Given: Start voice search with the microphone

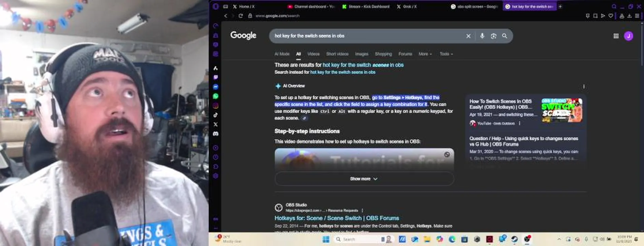Looking at the screenshot, I should (x=482, y=36).
